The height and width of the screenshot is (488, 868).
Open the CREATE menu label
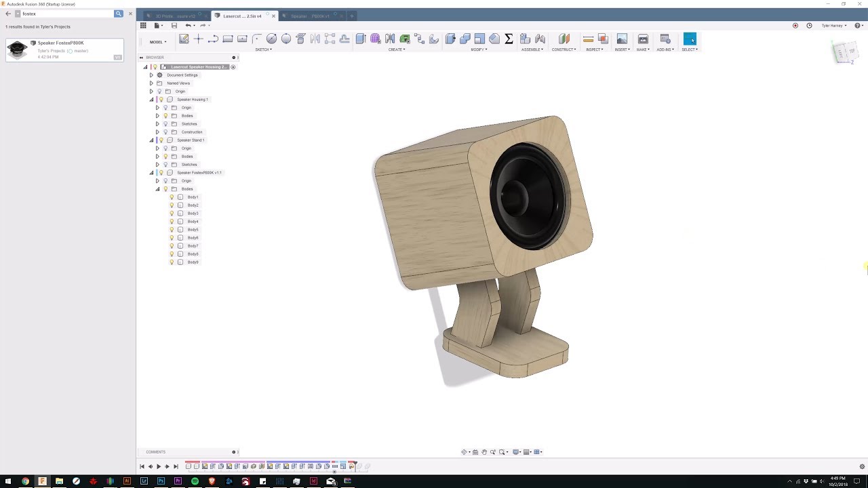[x=397, y=49]
